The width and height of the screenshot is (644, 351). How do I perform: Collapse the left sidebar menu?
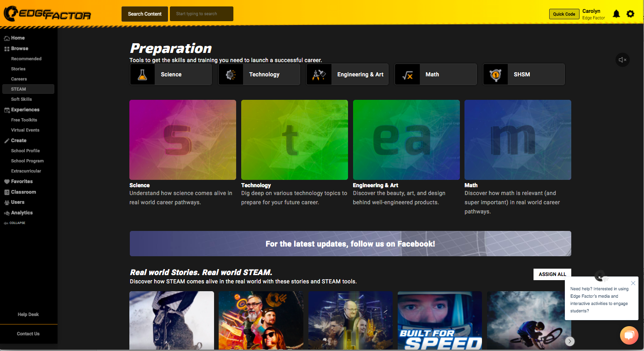[x=15, y=223]
